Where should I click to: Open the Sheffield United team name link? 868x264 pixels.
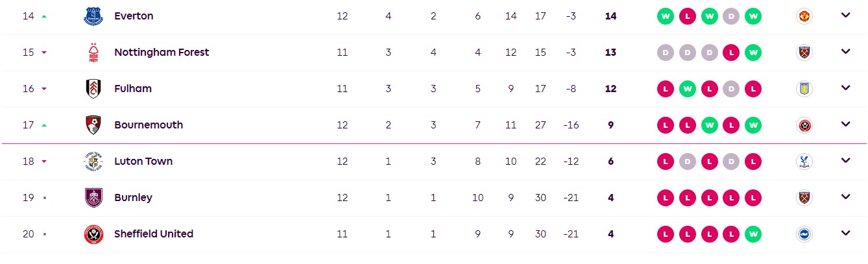pyautogui.click(x=154, y=234)
